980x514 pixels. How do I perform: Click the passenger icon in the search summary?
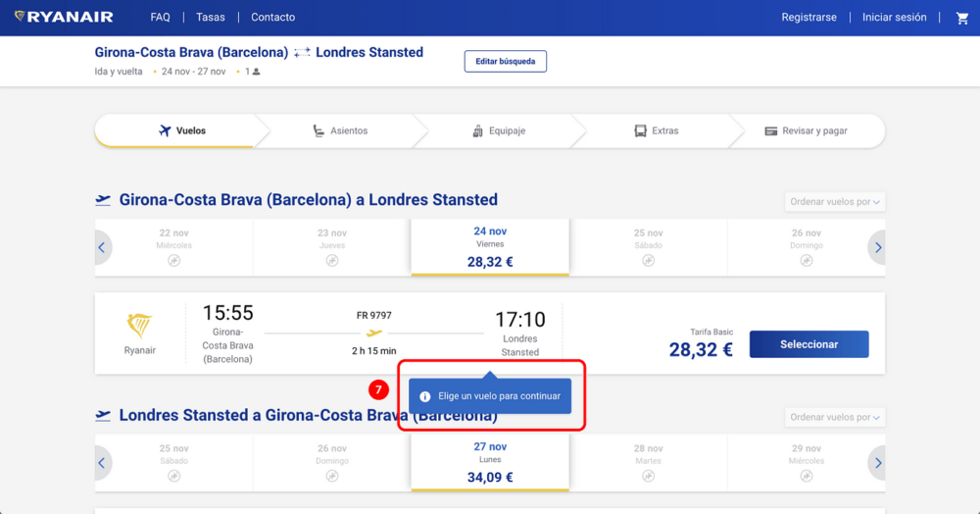click(x=256, y=72)
